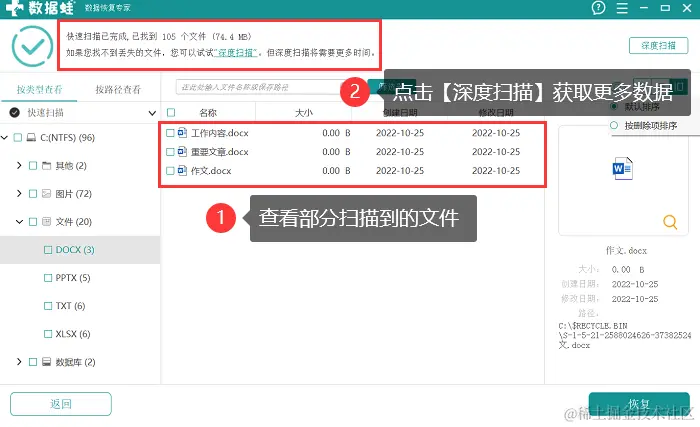Toggle the select-all checkbox in header

171,113
